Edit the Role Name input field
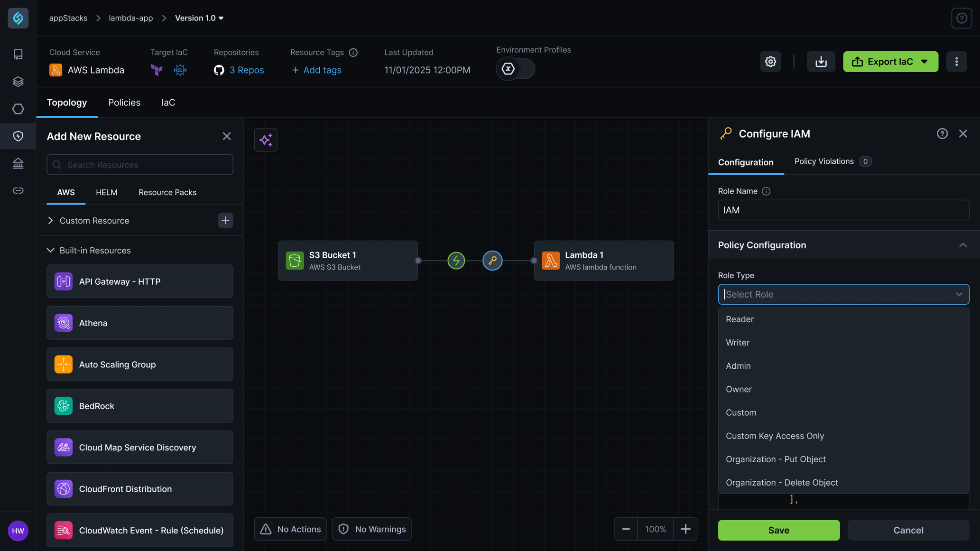This screenshot has height=551, width=980. click(843, 210)
